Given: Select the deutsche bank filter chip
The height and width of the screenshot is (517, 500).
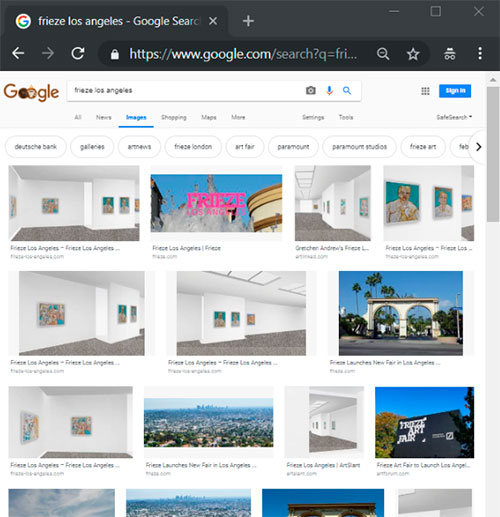Looking at the screenshot, I should (x=36, y=147).
